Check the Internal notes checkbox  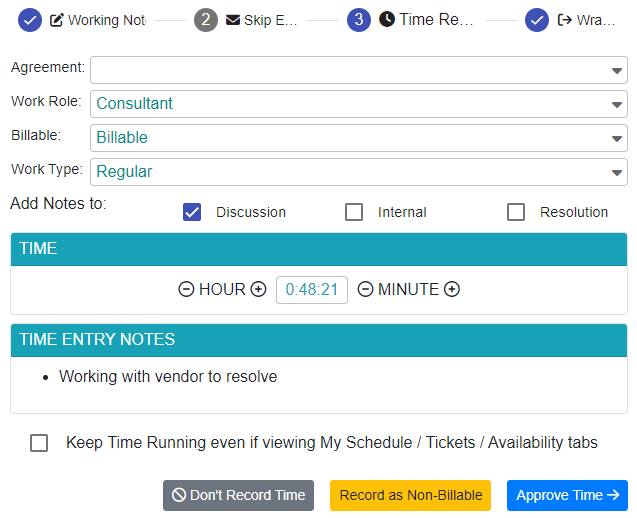coord(354,212)
